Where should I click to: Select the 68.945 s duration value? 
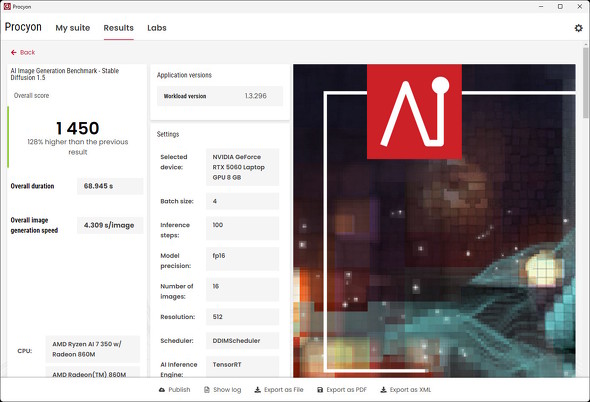click(110, 186)
